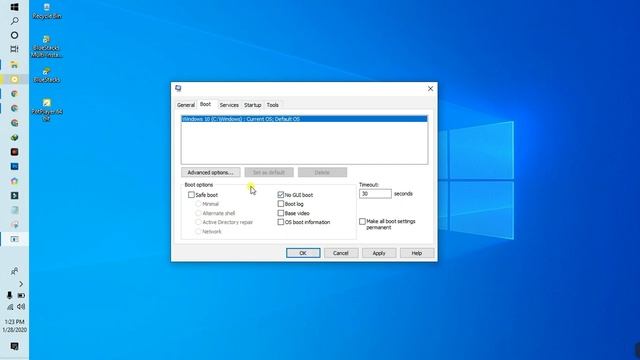
Task: Click the Set as default button
Action: click(x=269, y=172)
